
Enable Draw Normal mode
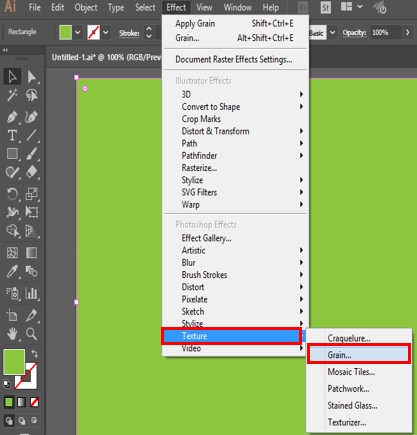[x=9, y=421]
